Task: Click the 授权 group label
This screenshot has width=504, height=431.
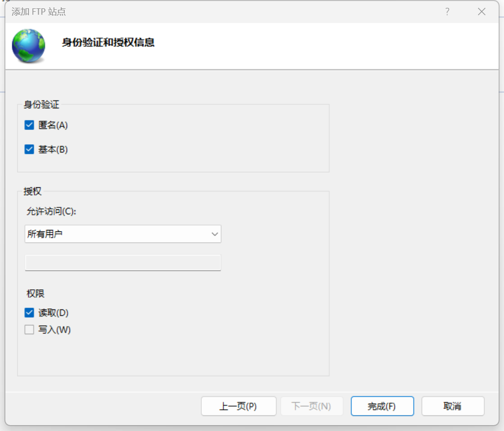Action: pos(32,191)
